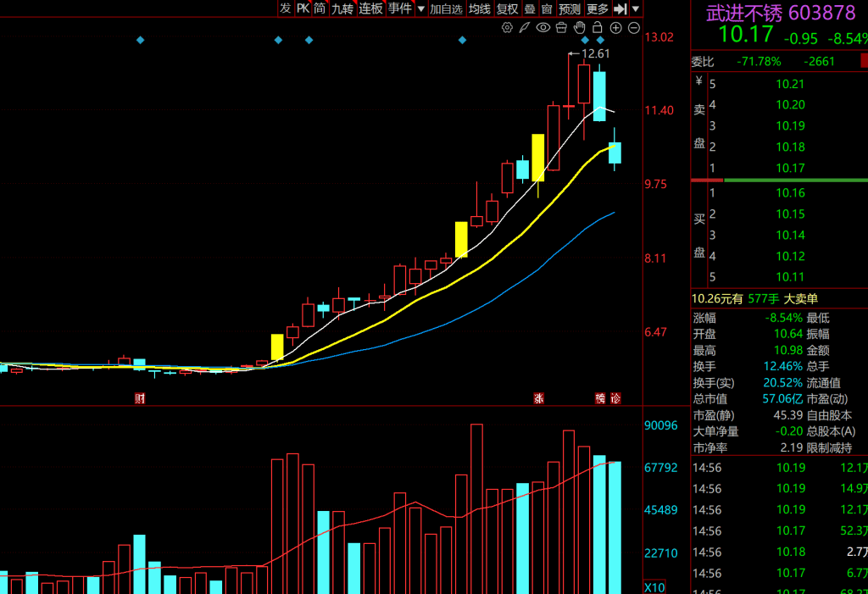Image resolution: width=868 pixels, height=594 pixels.
Task: Open dropdown arrow at toolbar far right
Action: point(636,8)
